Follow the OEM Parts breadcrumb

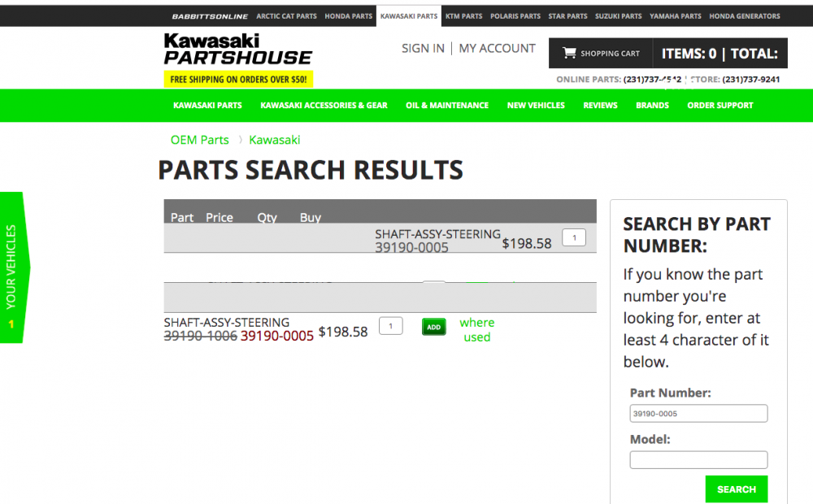(200, 140)
